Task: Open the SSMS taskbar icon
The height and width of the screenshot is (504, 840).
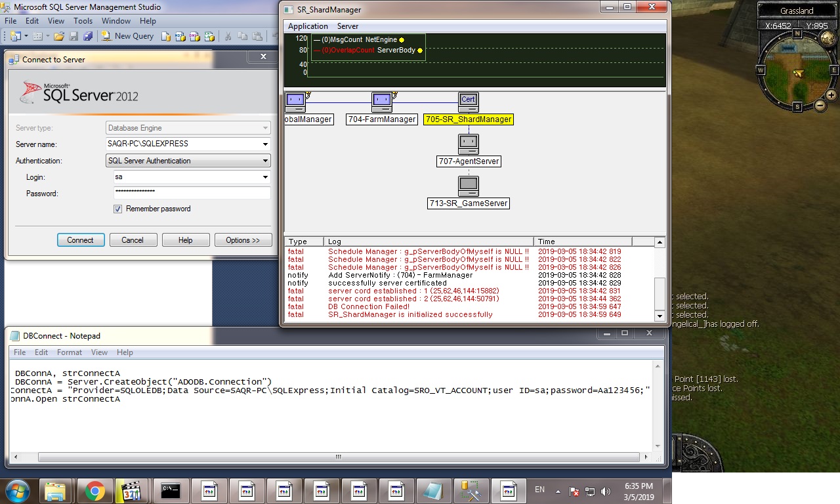Action: 471,490
